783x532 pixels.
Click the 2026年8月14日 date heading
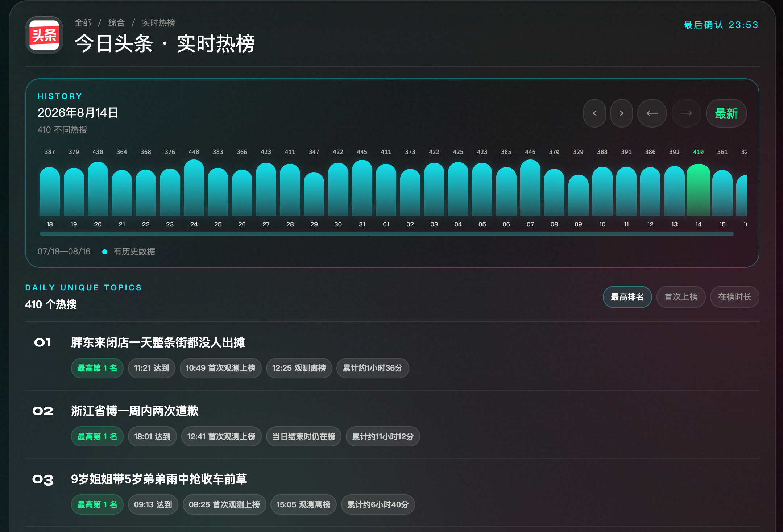(x=78, y=113)
